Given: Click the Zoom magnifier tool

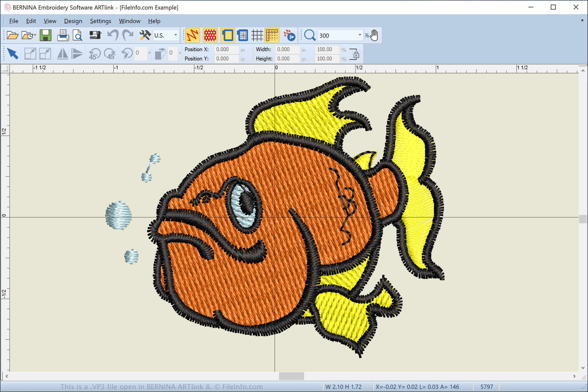Looking at the screenshot, I should [309, 36].
